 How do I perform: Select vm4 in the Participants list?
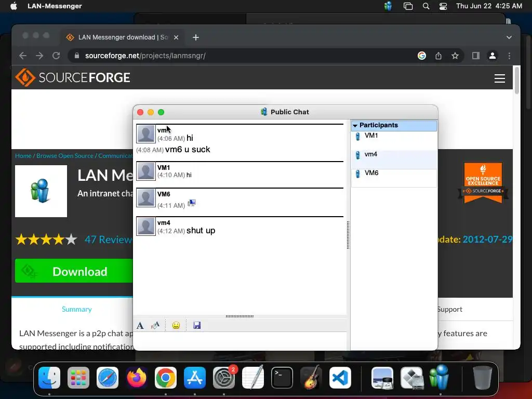tap(394, 159)
